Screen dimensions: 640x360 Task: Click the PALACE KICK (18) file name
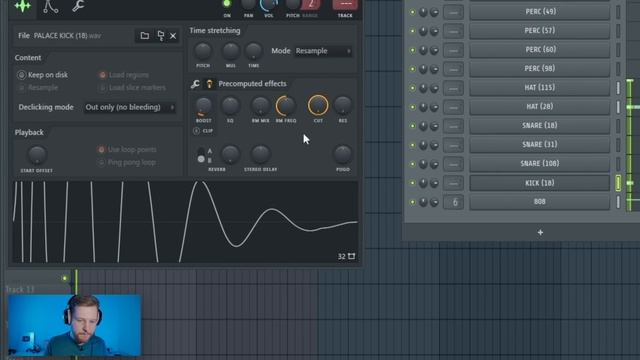click(x=60, y=36)
